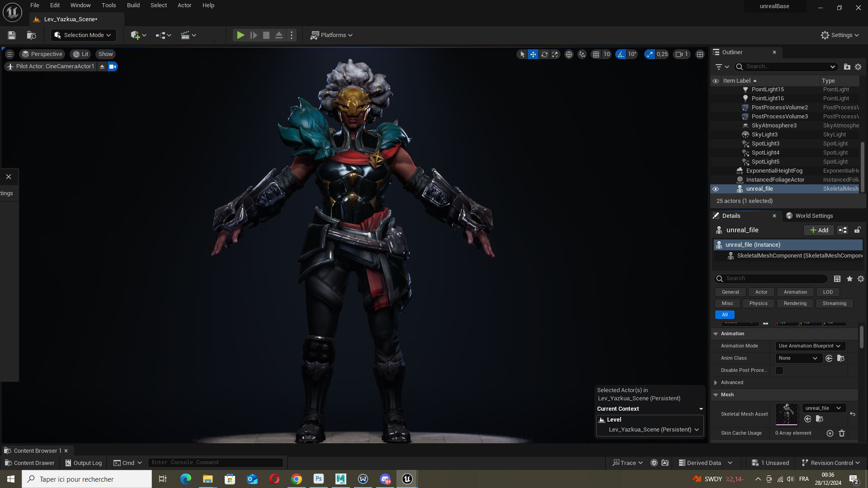Open the content browse icon beside save
Viewport: 868px width, 488px height.
[x=31, y=35]
